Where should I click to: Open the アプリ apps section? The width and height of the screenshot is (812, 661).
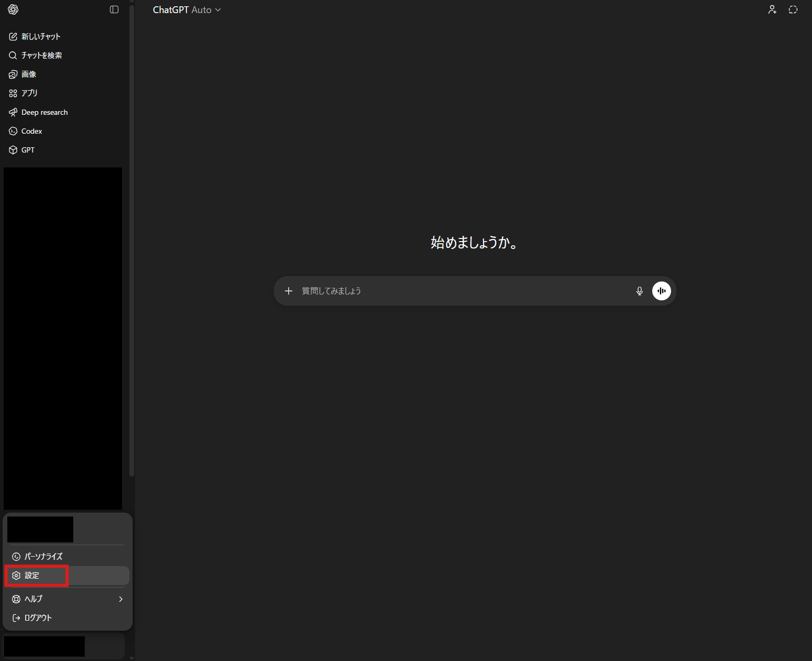pos(29,93)
